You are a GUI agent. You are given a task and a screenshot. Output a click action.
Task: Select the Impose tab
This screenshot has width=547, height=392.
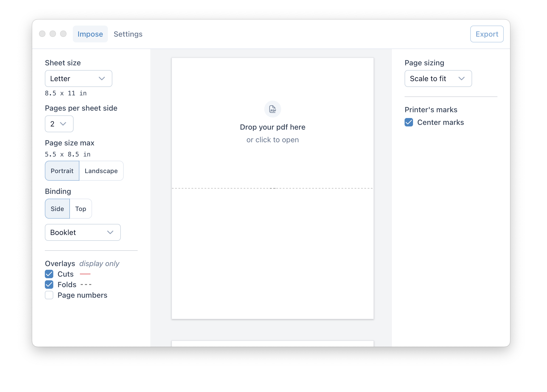[x=90, y=34]
